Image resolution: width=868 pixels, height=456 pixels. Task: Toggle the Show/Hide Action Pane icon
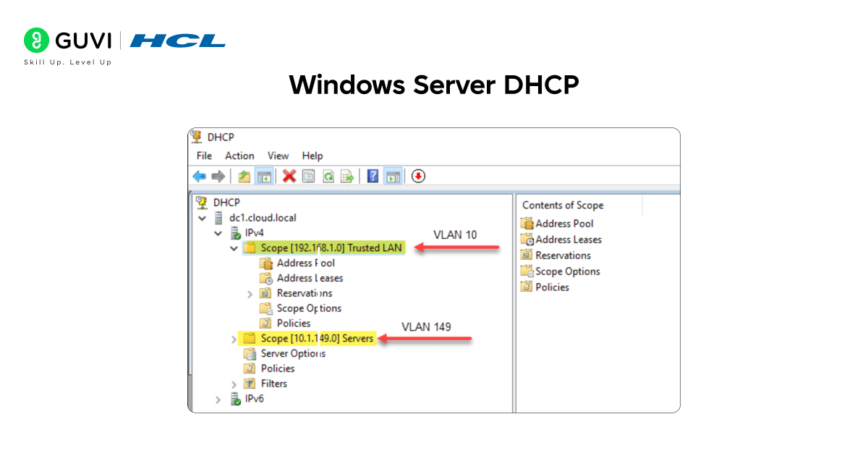coord(391,176)
